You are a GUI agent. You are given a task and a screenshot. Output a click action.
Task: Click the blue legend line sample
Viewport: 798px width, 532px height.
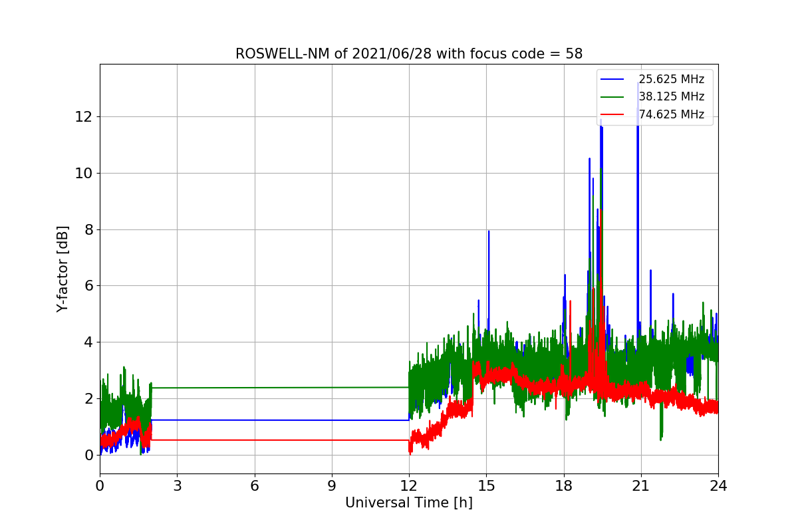click(x=612, y=79)
